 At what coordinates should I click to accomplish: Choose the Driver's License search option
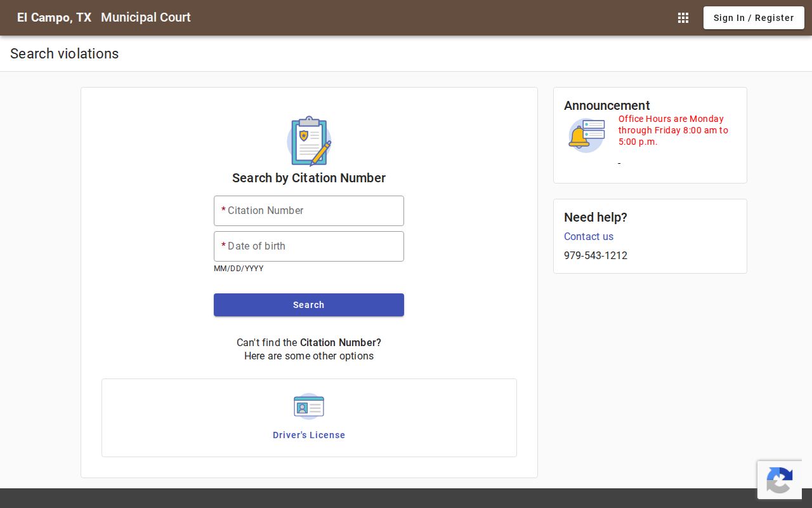click(309, 418)
